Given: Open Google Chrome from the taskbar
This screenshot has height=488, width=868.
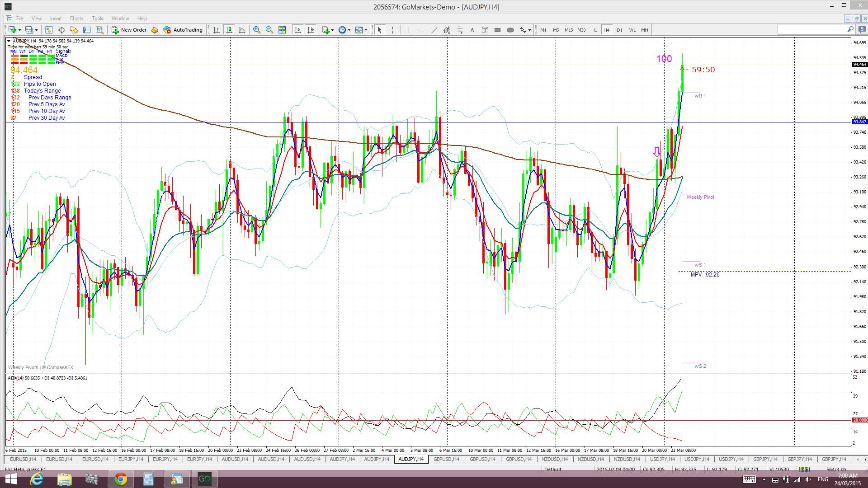Looking at the screenshot, I should pos(120,479).
